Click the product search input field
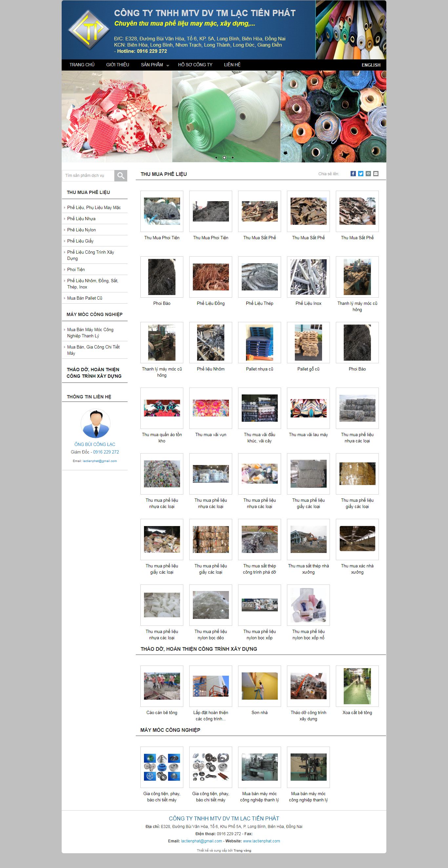The width and height of the screenshot is (448, 868). (88, 176)
